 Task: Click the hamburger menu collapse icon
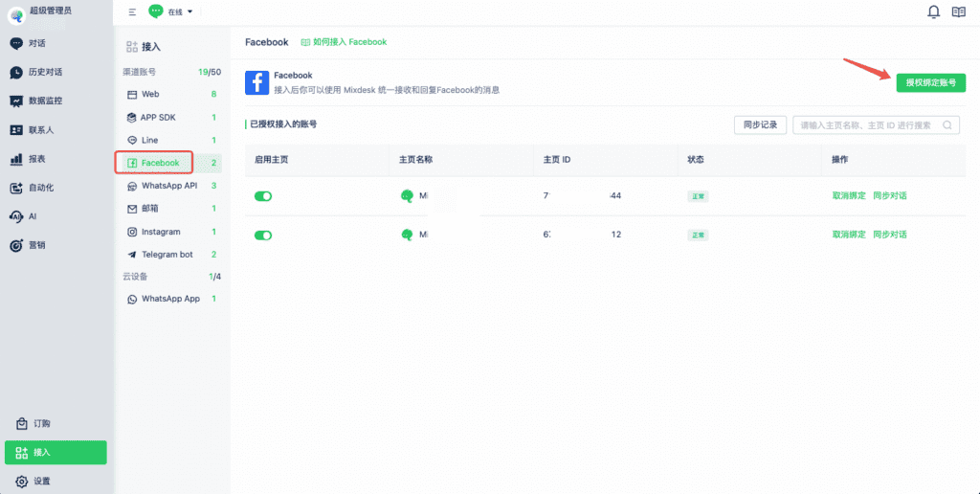tap(132, 12)
